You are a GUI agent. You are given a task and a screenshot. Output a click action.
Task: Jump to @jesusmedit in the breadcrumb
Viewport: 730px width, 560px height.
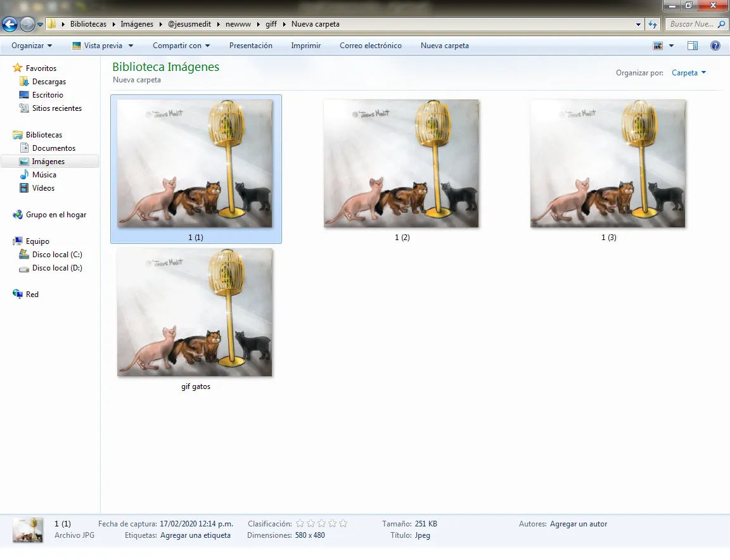click(189, 24)
